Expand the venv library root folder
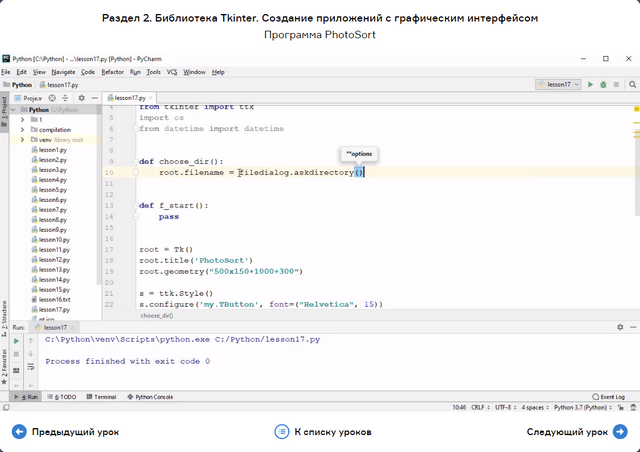The width and height of the screenshot is (640, 452). 22,140
